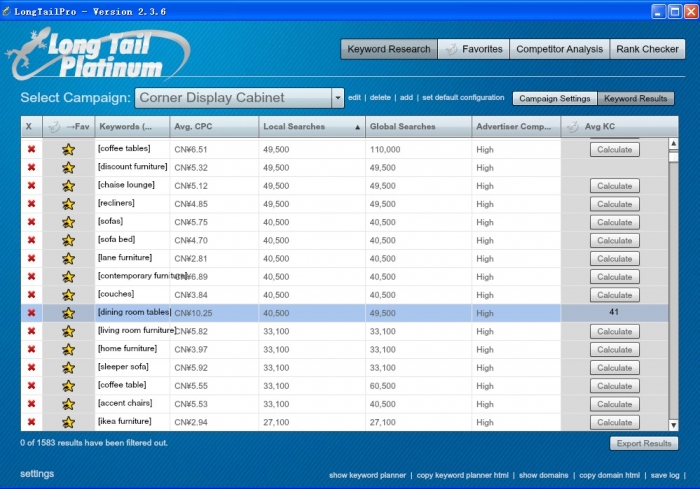
Task: Click the show domains link
Action: tap(544, 475)
